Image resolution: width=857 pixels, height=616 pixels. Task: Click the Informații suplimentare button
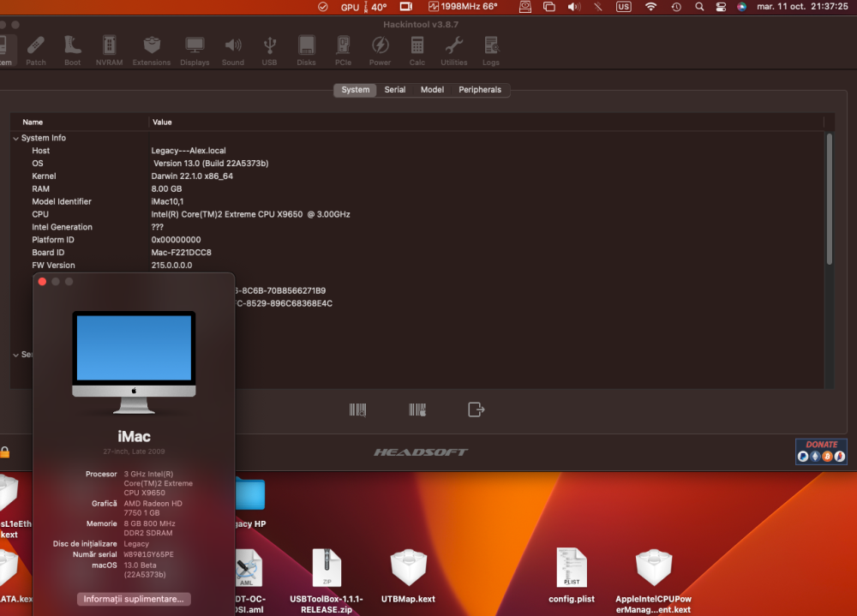coord(134,599)
